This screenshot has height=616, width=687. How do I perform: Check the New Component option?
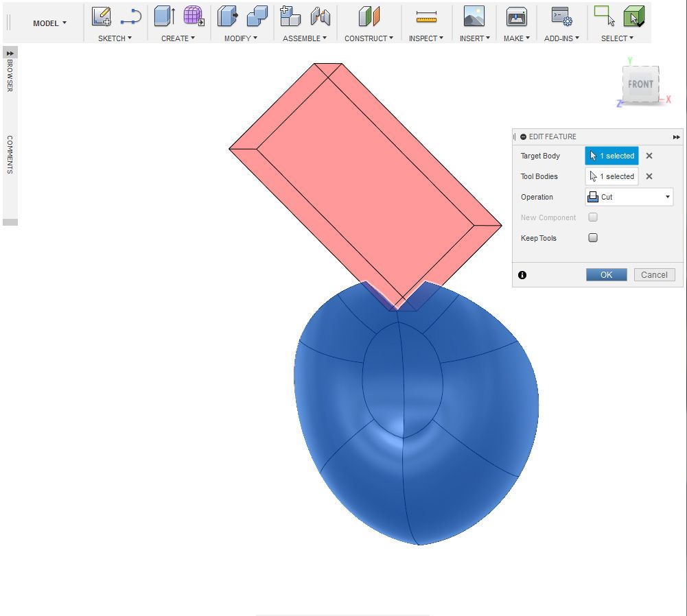pos(592,217)
